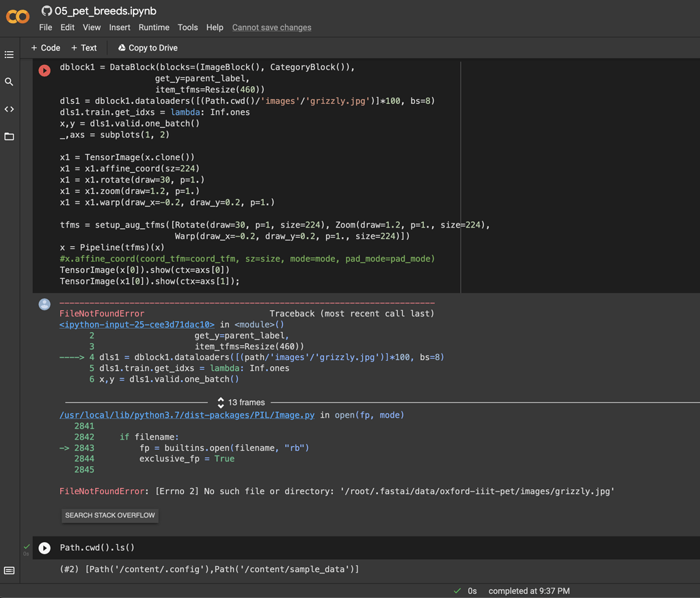This screenshot has width=700, height=598.
Task: Open a terminal from the bottom toolbar
Action: pos(9,569)
